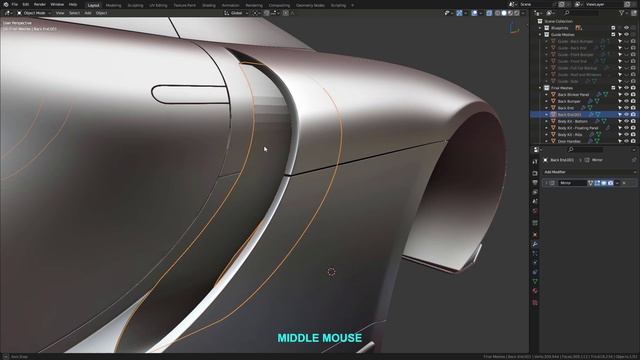The height and width of the screenshot is (360, 640).
Task: Toggle Mirror modifier render visibility icon
Action: pyautogui.click(x=611, y=183)
